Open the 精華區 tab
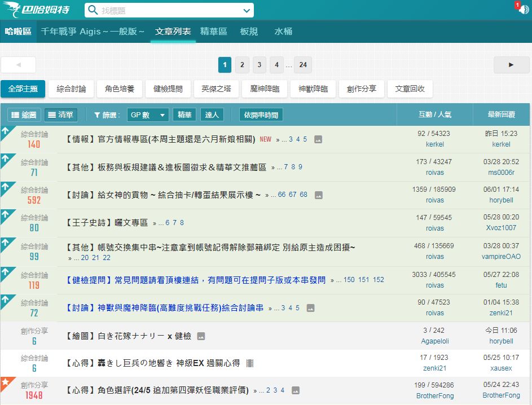532x405 pixels. 214,32
